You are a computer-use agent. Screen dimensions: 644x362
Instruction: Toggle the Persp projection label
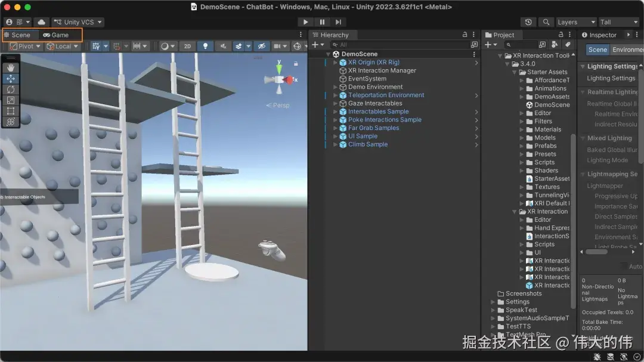(x=278, y=105)
